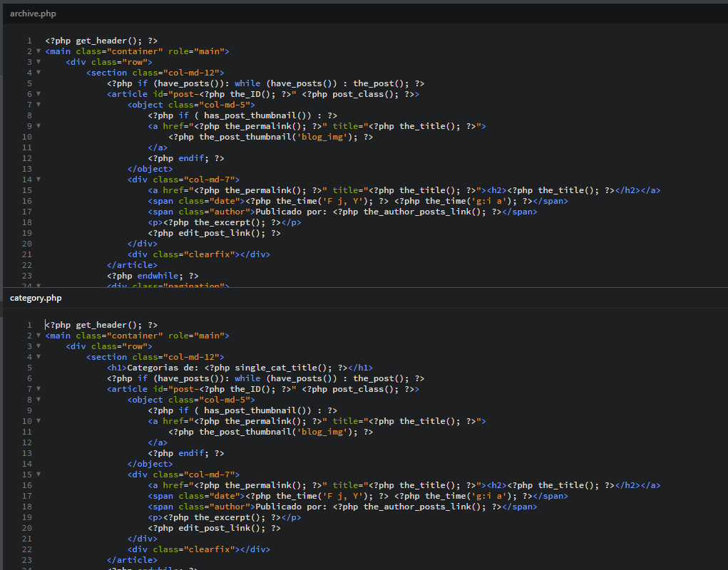Click line number 23 in archive.php gutter
The image size is (728, 570).
tap(27, 276)
